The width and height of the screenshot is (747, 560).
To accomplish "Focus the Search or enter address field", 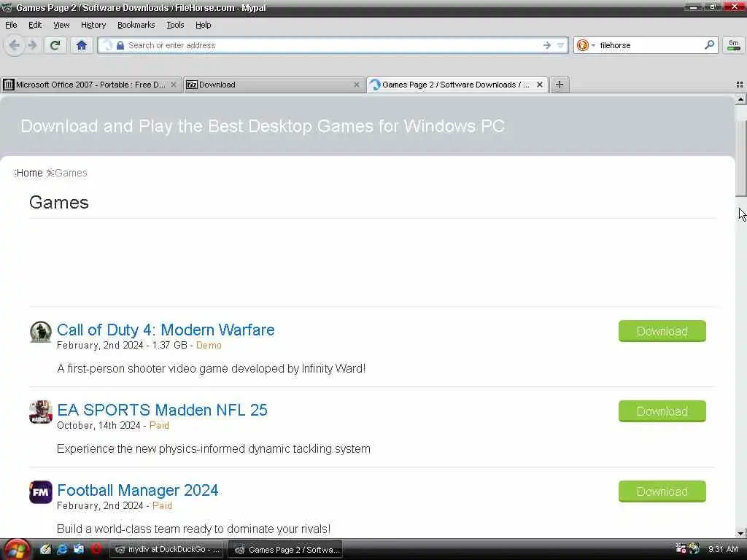I will (333, 45).
